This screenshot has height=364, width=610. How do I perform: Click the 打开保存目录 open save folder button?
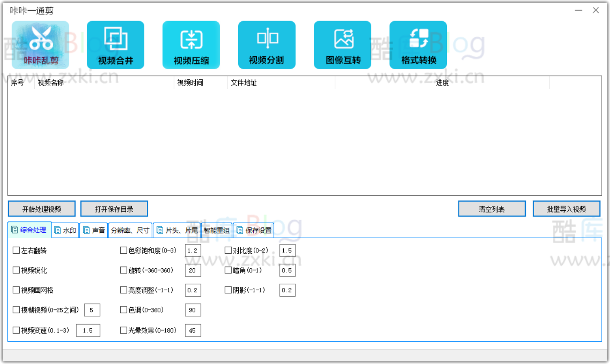[x=113, y=209]
